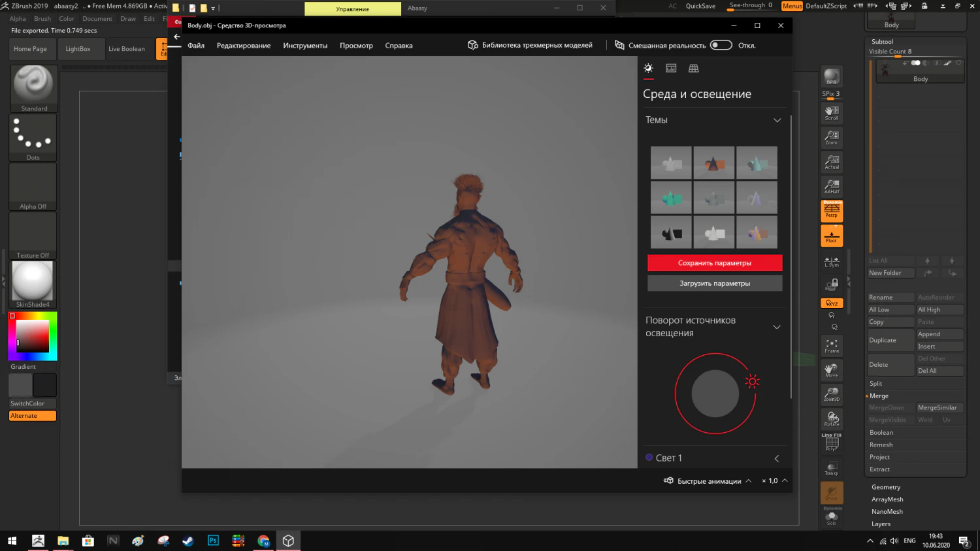Open the lighting sun tab in 3D Viewer

(x=648, y=68)
